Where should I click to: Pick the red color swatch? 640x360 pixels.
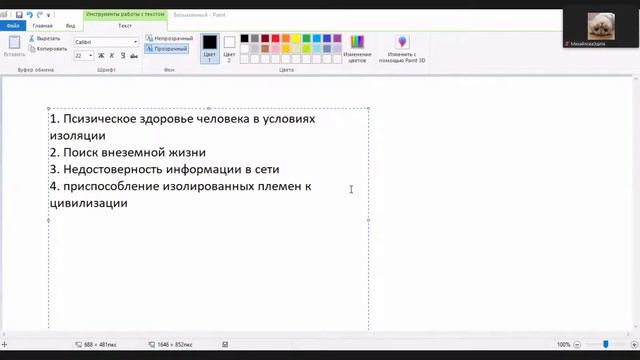276,38
